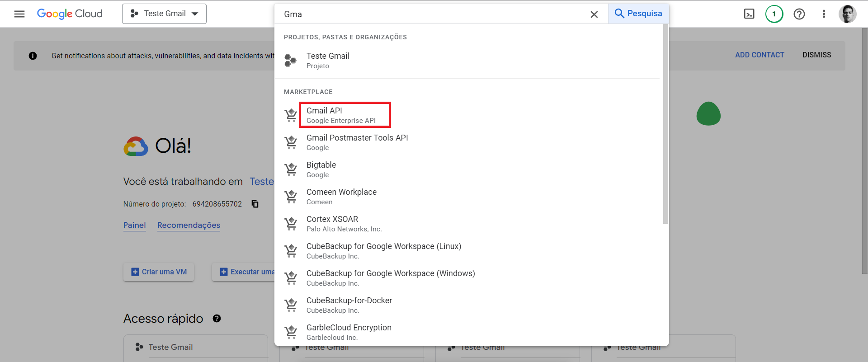
Task: Open the Recomendações link
Action: pyautogui.click(x=189, y=225)
